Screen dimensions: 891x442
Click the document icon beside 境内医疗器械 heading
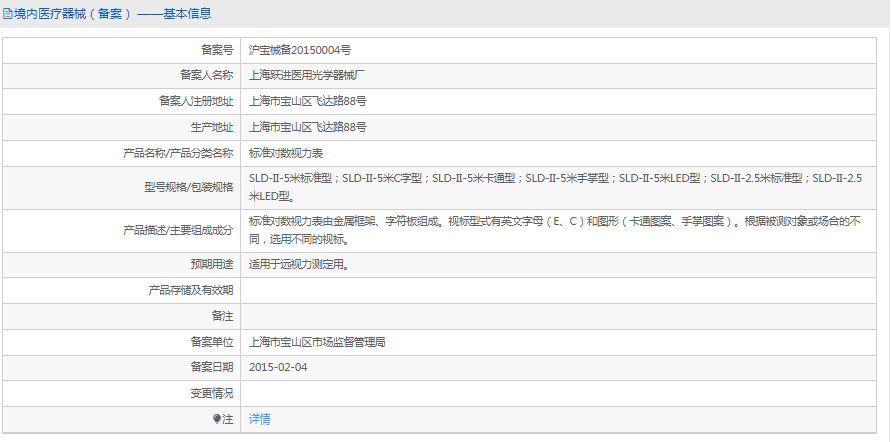pos(8,14)
